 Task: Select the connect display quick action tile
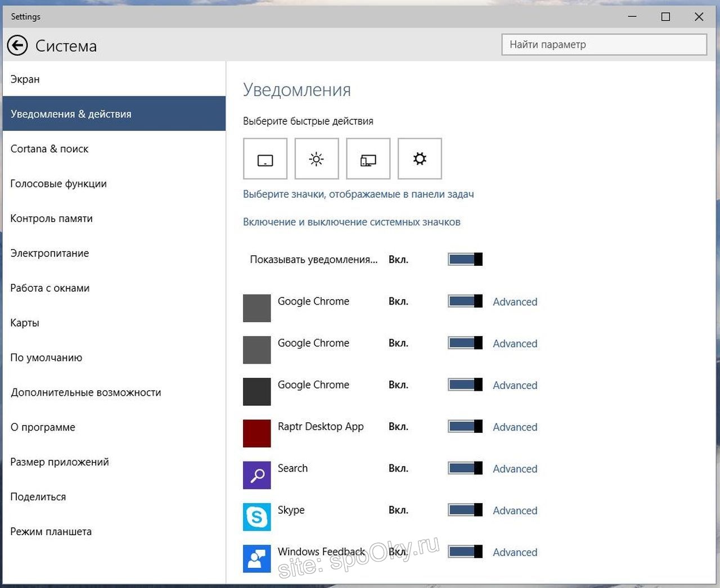[x=368, y=159]
